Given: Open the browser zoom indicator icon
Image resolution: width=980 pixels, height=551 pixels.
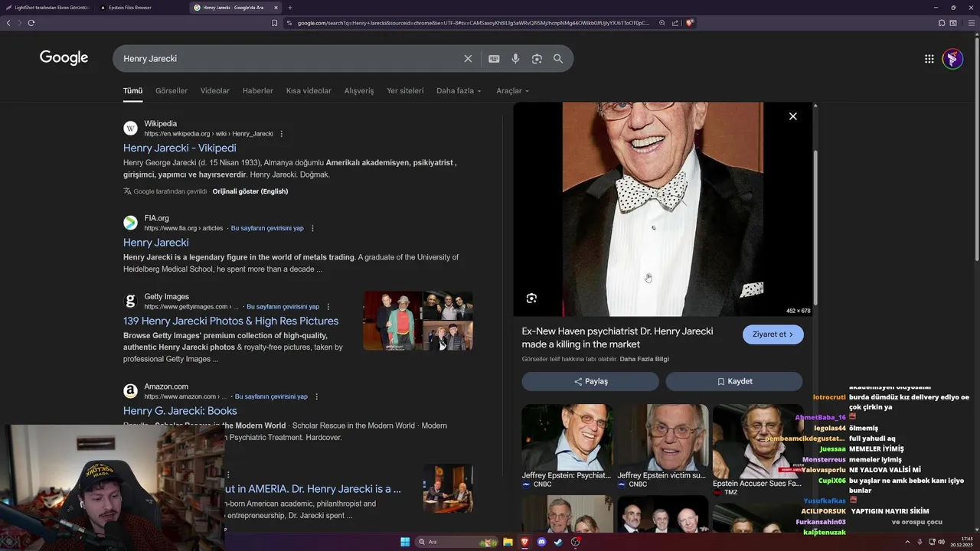Looking at the screenshot, I should [661, 23].
